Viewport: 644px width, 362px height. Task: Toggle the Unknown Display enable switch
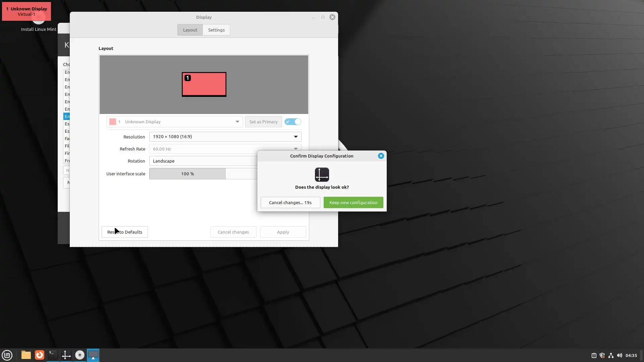(x=292, y=122)
